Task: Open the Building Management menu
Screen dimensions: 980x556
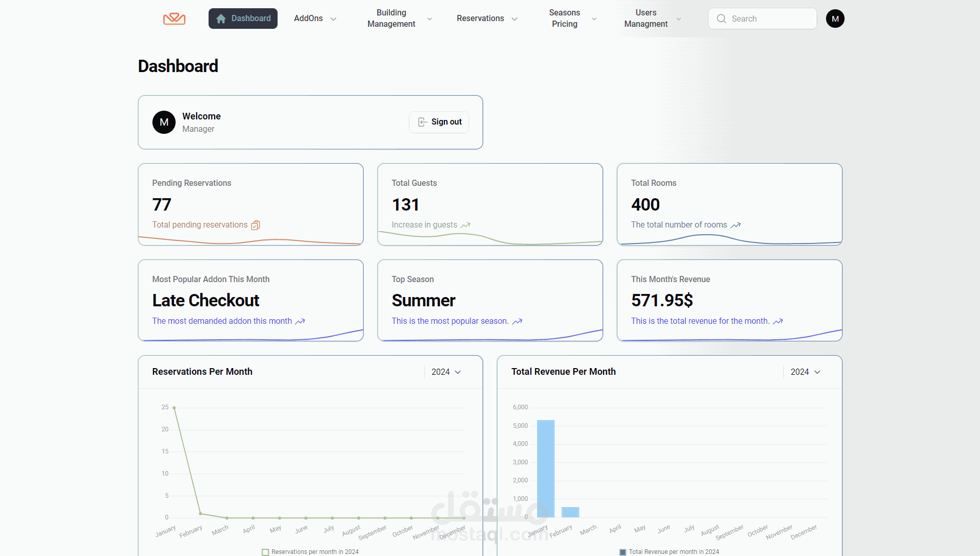Action: coord(399,19)
